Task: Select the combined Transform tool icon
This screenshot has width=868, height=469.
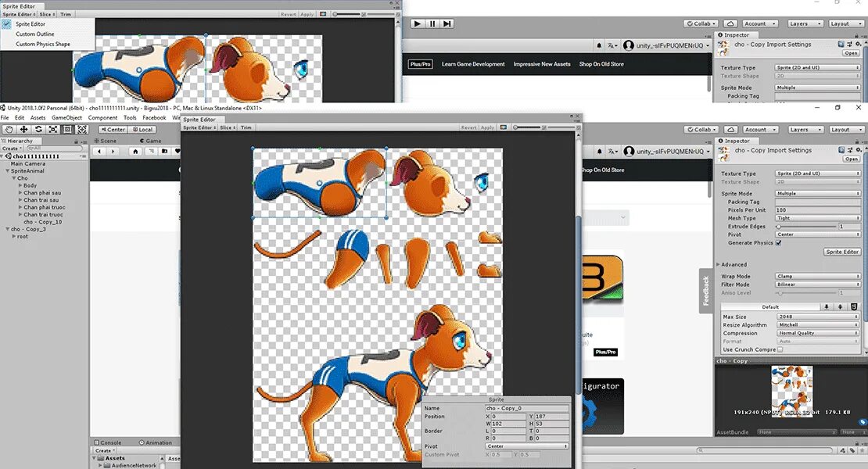Action: pos(82,130)
